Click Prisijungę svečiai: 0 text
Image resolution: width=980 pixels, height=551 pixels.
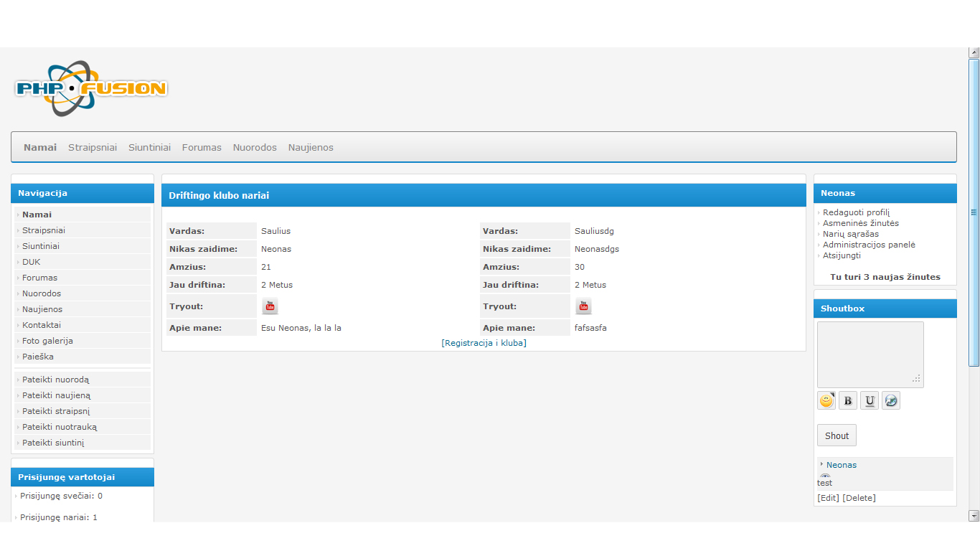(x=61, y=496)
